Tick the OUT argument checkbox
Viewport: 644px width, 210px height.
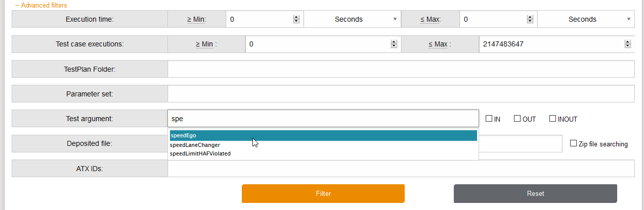[x=517, y=119]
